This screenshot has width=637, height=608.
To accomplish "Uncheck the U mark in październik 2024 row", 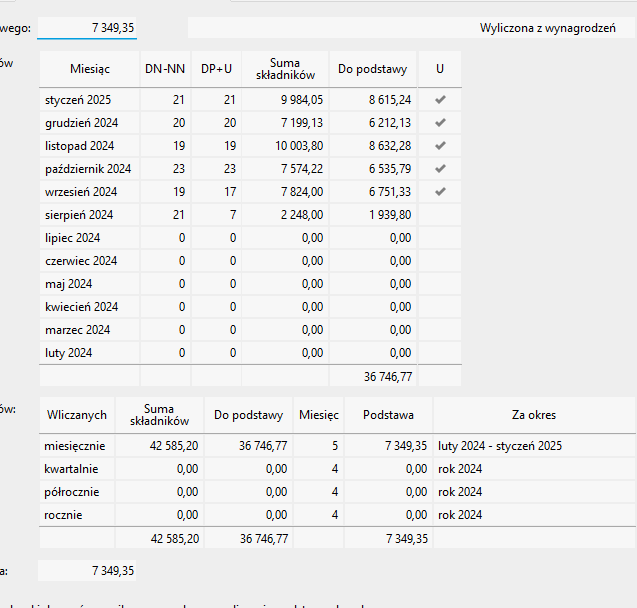I will click(x=440, y=169).
